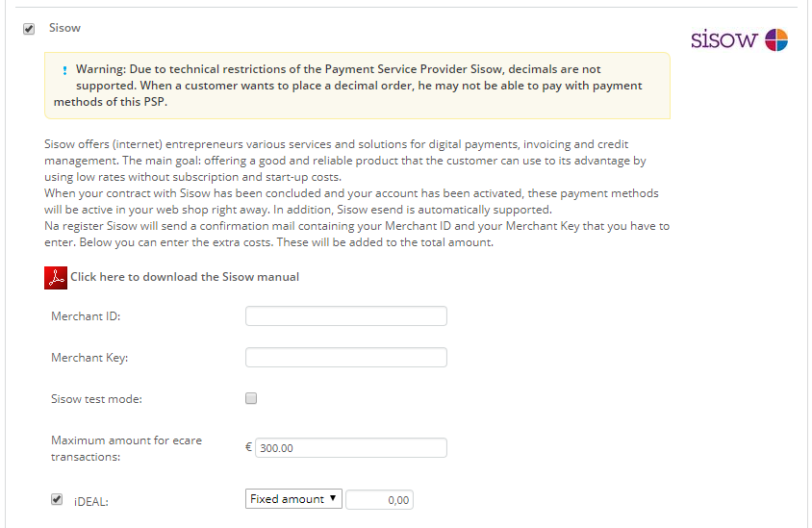
Task: Focus the Merchant ID input field
Action: [x=346, y=316]
